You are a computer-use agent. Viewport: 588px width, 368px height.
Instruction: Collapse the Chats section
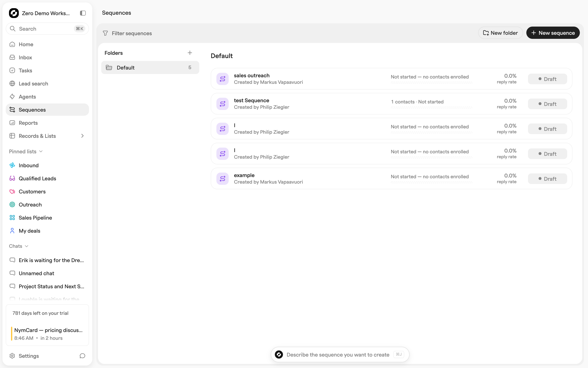tap(19, 246)
